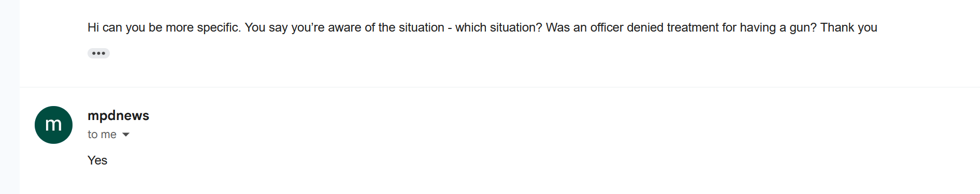Image resolution: width=980 pixels, height=194 pixels.
Task: Click the word 'Hi' starting the message
Action: point(93,27)
